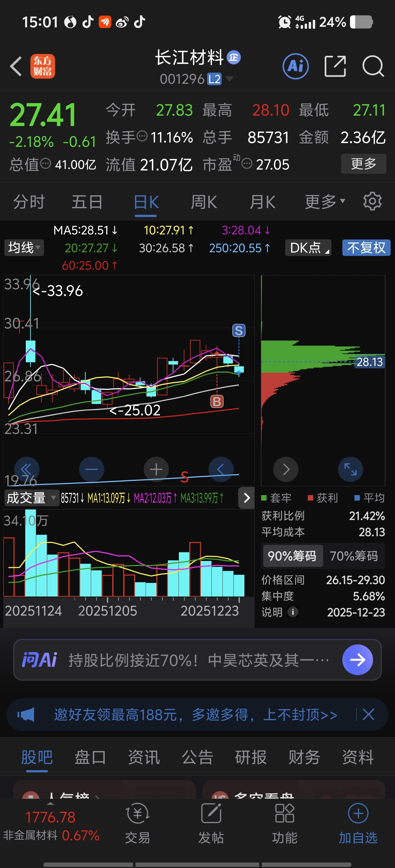Screen dimensions: 395x868
Task: Open the search magnifier
Action: coord(373,66)
